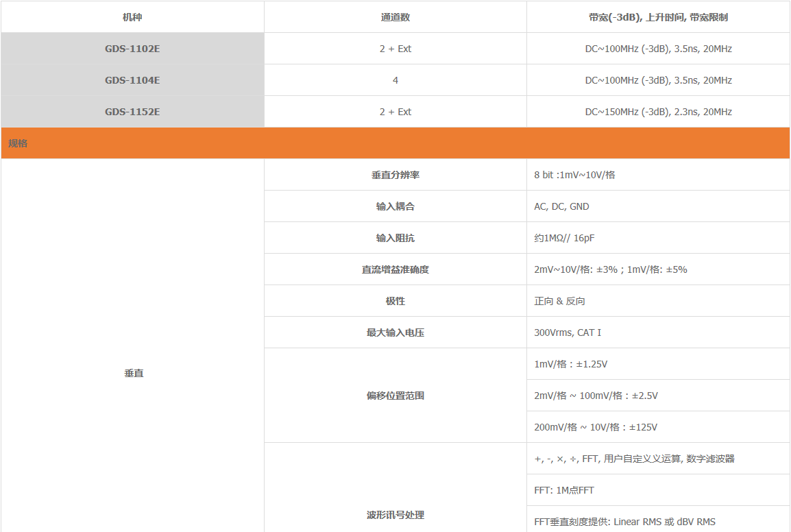Click the 带宽(-3dB) column header
The image size is (791, 532).
658,17
